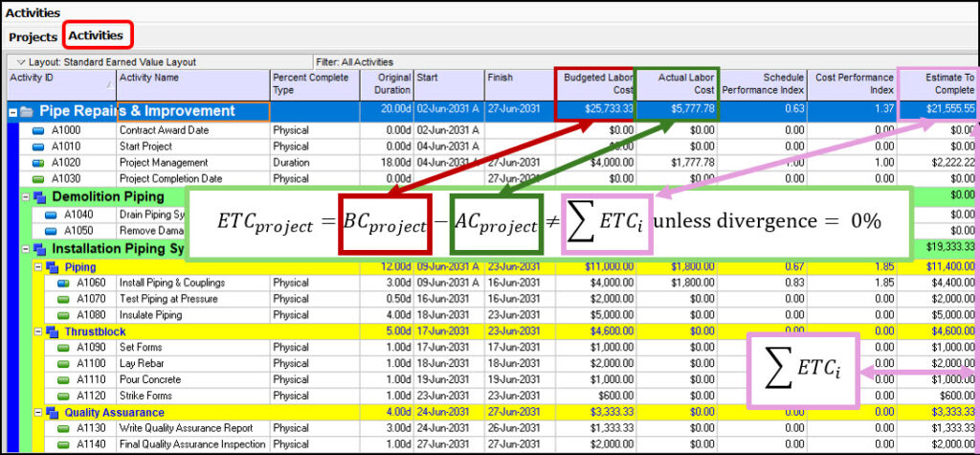Click activity icon for A1050
Screen dimensions: 980x455
coord(52,231)
